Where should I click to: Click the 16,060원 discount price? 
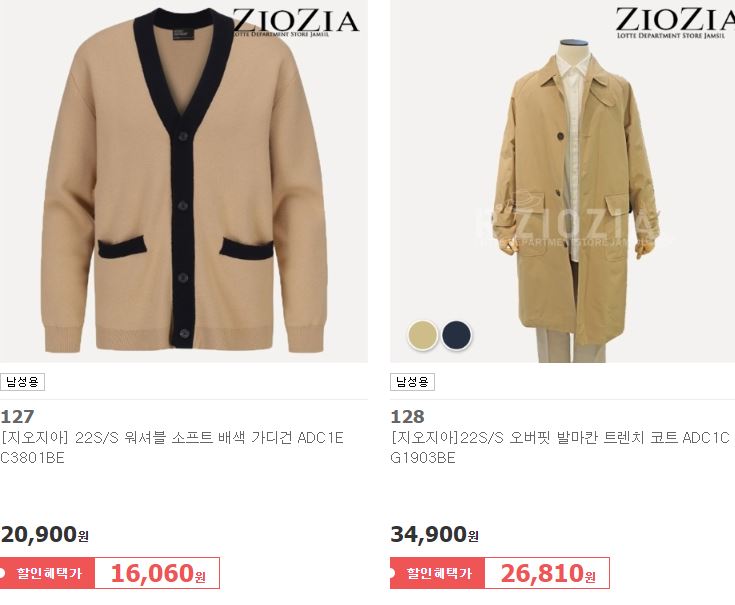click(158, 573)
